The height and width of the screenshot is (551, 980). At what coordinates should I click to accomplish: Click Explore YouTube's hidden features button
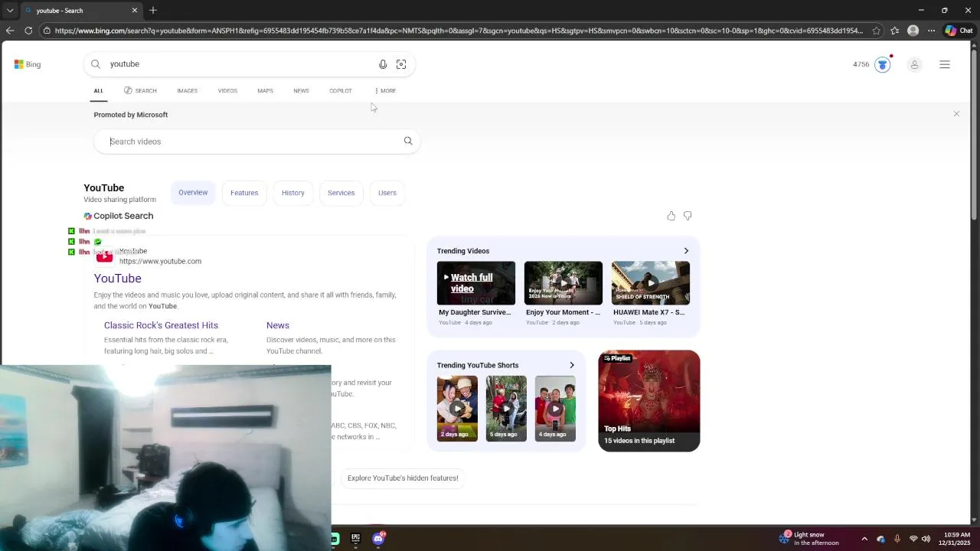[403, 478]
